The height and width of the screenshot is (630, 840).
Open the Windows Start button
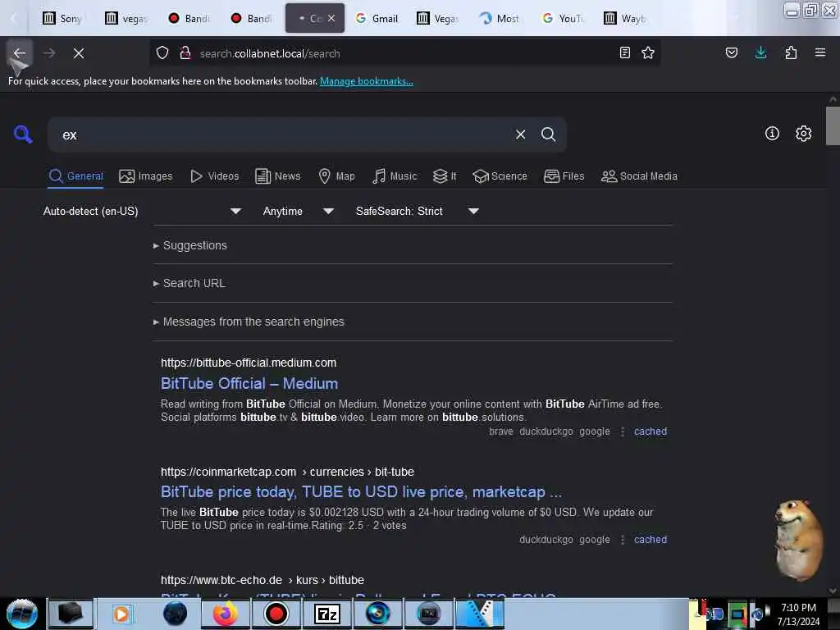click(22, 614)
